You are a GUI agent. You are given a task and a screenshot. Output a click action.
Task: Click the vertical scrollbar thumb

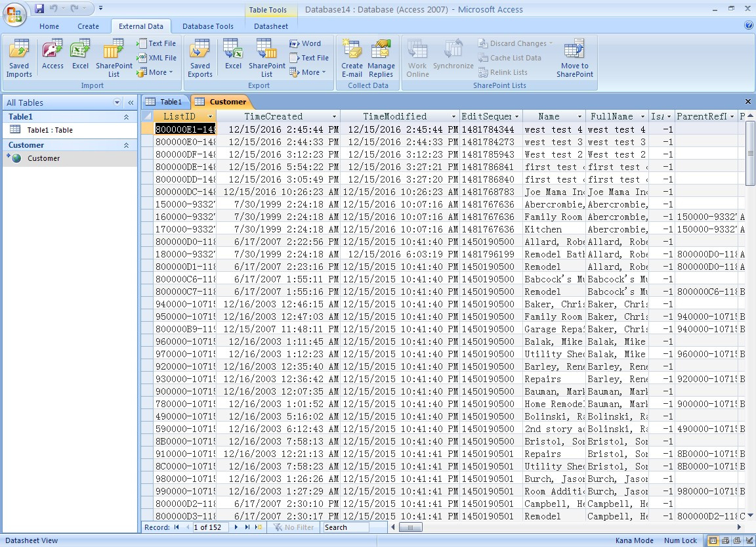click(750, 153)
